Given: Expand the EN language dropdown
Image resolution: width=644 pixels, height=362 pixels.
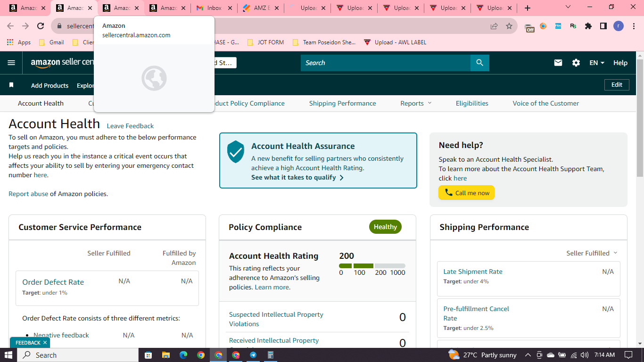Looking at the screenshot, I should pos(597,63).
